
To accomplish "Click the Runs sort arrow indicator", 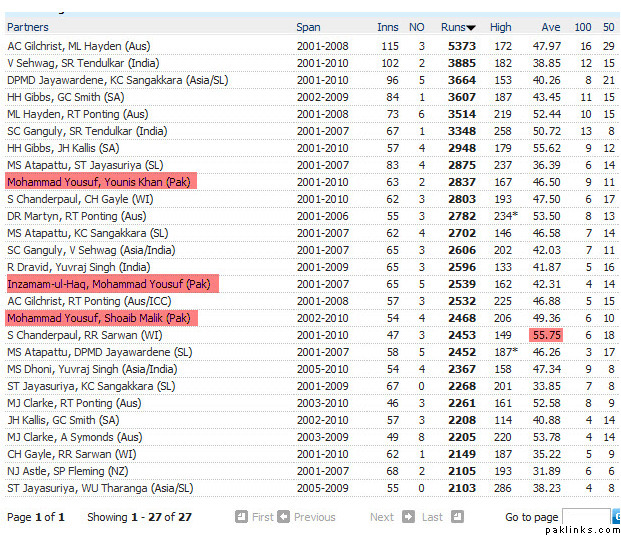I will pyautogui.click(x=472, y=27).
